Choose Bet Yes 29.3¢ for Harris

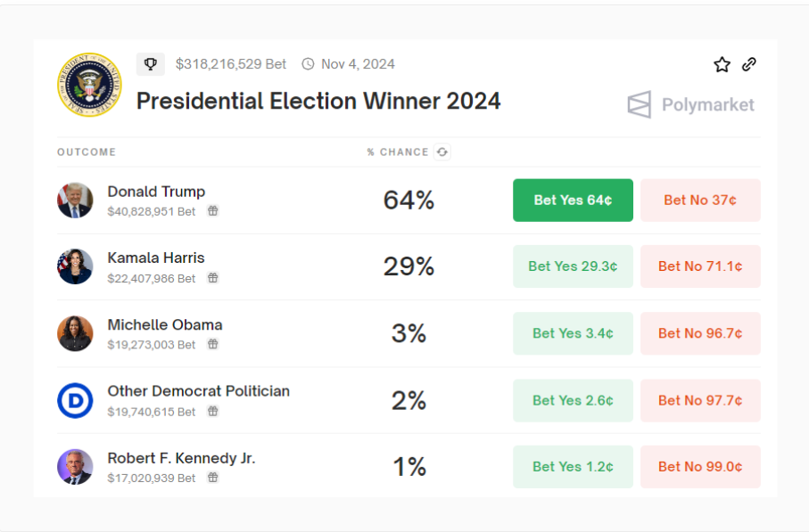573,266
